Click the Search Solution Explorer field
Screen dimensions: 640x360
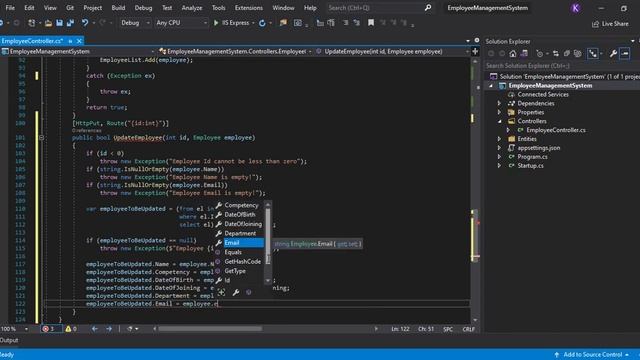point(561,66)
